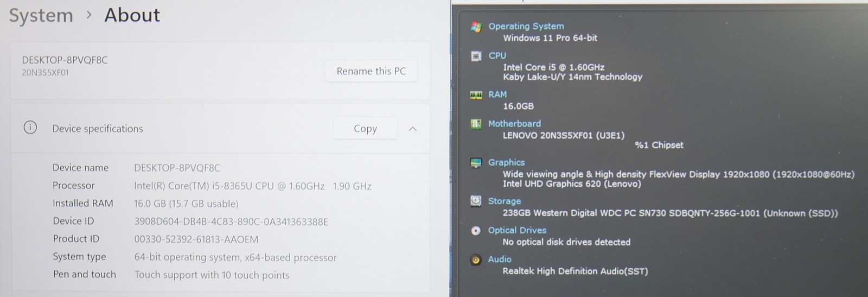868x297 pixels.
Task: Open Operating System section in Speccy
Action: [x=526, y=26]
